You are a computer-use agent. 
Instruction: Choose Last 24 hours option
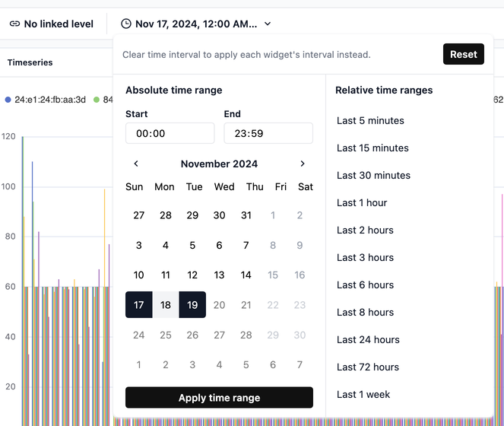[368, 339]
